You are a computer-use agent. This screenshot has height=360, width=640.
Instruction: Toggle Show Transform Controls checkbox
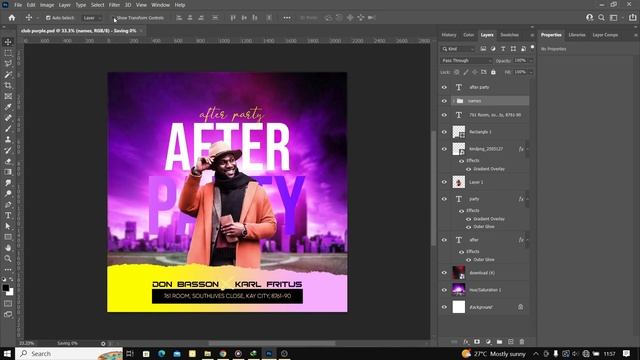(x=114, y=18)
